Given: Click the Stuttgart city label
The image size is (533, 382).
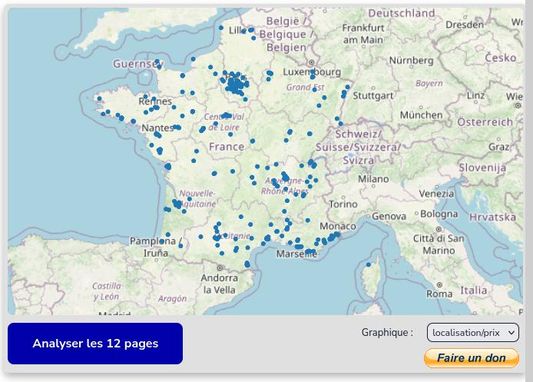Looking at the screenshot, I should click(373, 96).
